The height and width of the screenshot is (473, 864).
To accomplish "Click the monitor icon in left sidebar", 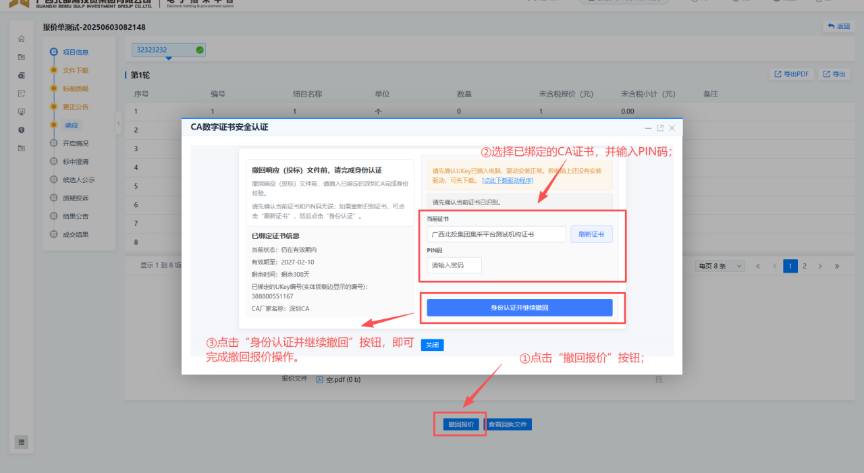I will coord(21,112).
